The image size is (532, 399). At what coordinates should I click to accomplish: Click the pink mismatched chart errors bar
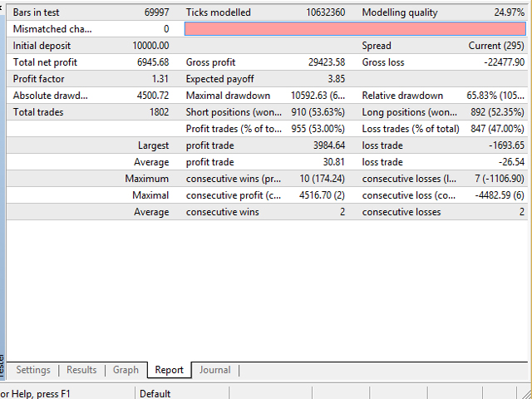354,29
